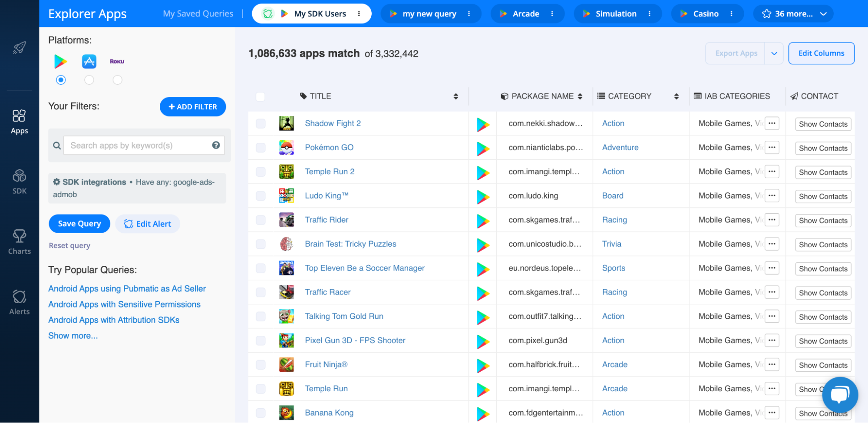Viewport: 868px width, 423px height.
Task: Open the Export Apps dropdown arrow
Action: [774, 53]
